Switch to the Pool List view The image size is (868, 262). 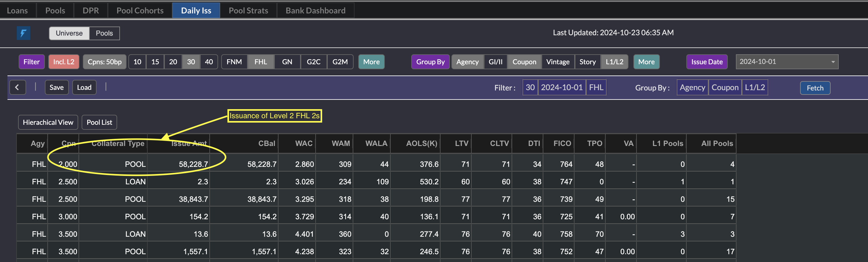[x=99, y=122]
